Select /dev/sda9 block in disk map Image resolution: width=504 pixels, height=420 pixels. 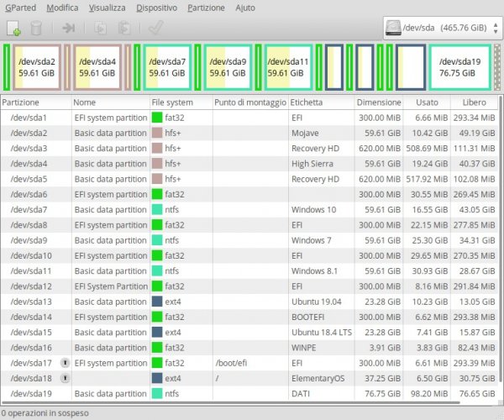(x=228, y=67)
